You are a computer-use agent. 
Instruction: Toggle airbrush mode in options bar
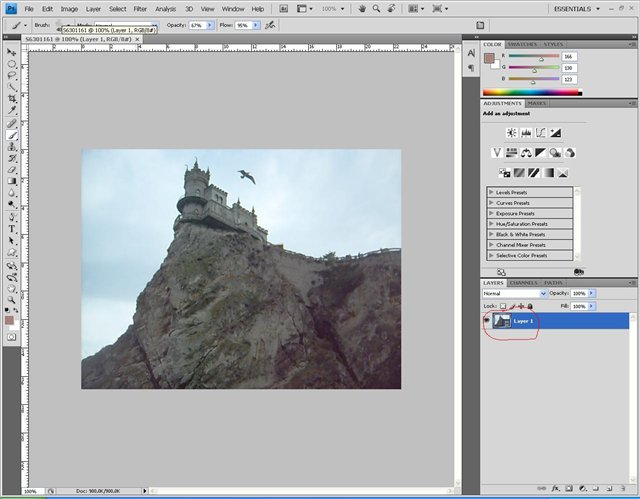pos(270,25)
